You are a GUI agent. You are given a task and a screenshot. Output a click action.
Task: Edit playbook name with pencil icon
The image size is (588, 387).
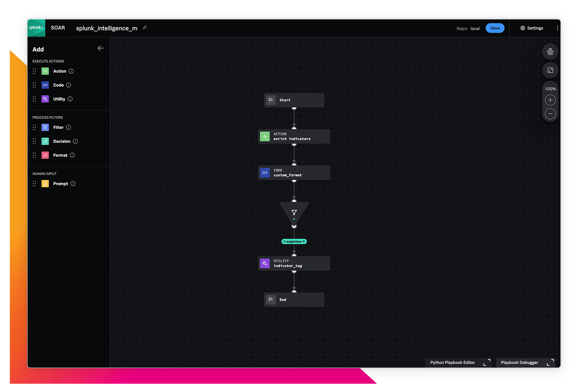click(x=145, y=27)
